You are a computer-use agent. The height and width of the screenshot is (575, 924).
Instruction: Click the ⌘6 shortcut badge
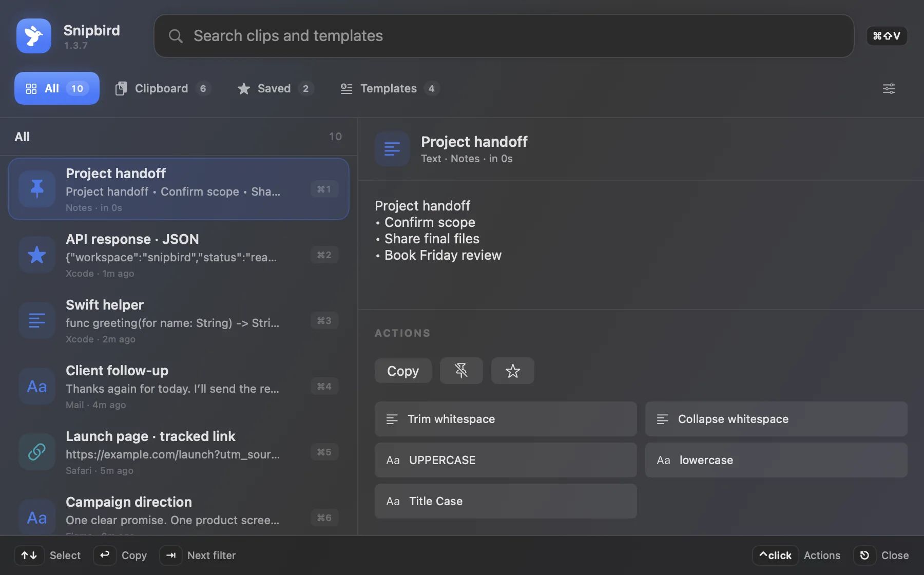coord(324,517)
